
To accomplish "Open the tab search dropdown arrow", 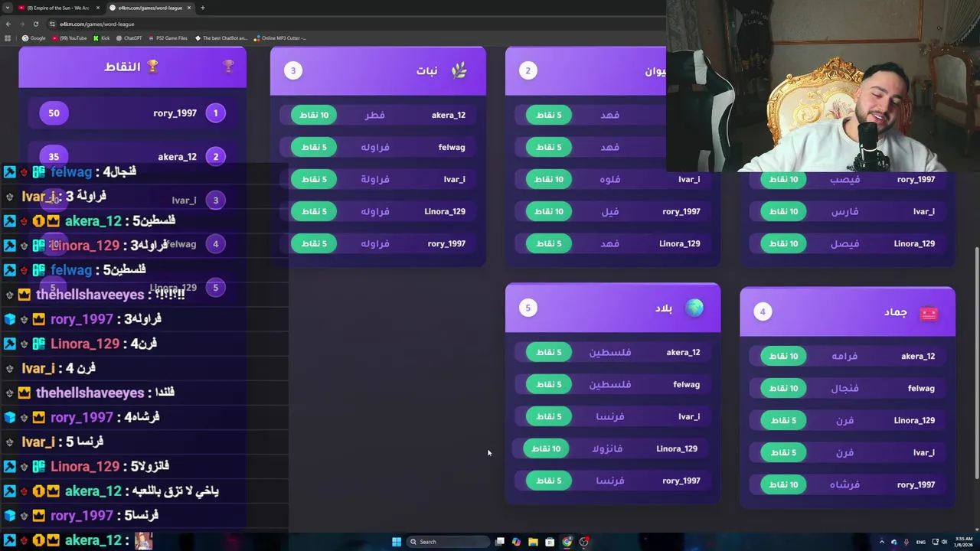I will click(8, 8).
